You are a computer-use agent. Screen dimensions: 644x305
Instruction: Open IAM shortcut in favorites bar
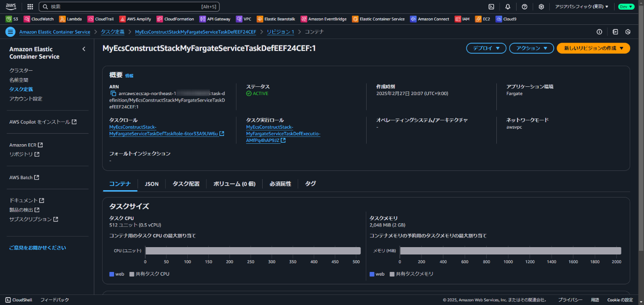[462, 19]
